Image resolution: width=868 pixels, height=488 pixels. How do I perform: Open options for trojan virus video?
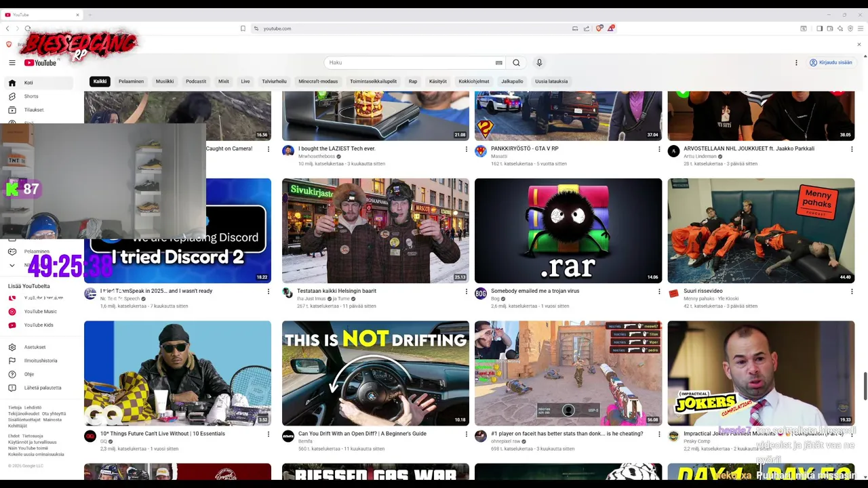[x=658, y=291]
